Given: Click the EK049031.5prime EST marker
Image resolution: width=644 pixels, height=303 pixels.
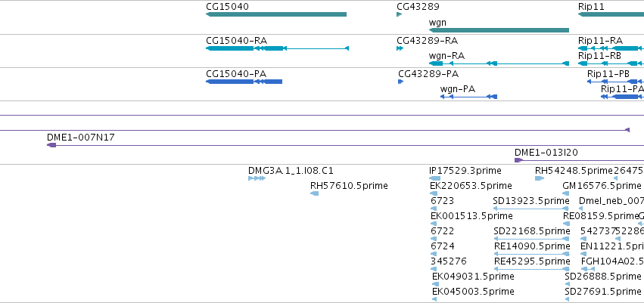Looking at the screenshot, I should tap(435, 284).
